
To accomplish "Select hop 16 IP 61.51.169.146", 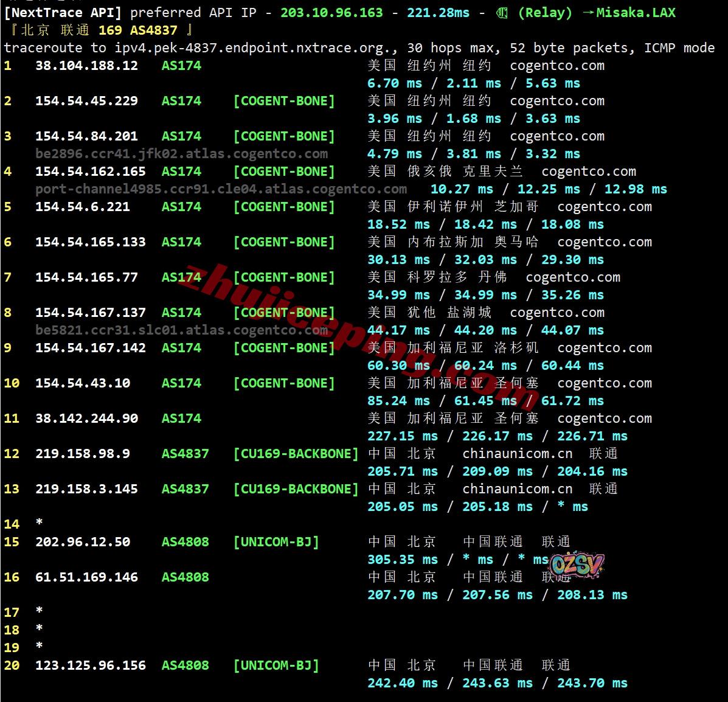I will coord(86,577).
